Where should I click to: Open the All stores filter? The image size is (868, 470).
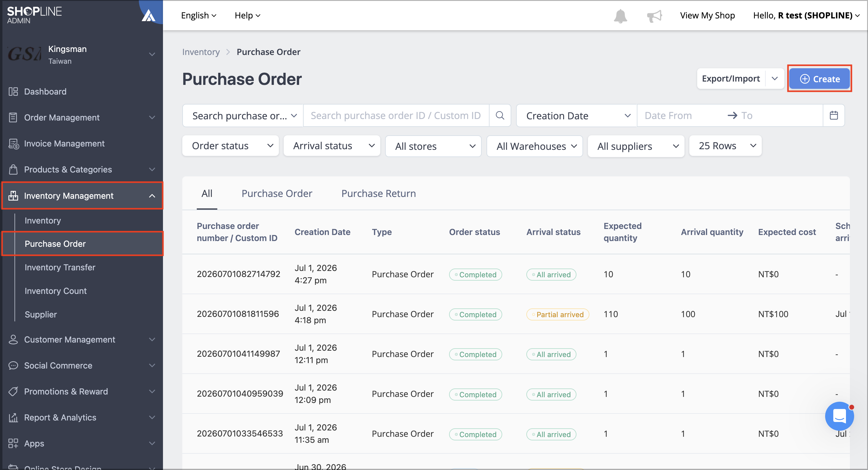(x=433, y=146)
